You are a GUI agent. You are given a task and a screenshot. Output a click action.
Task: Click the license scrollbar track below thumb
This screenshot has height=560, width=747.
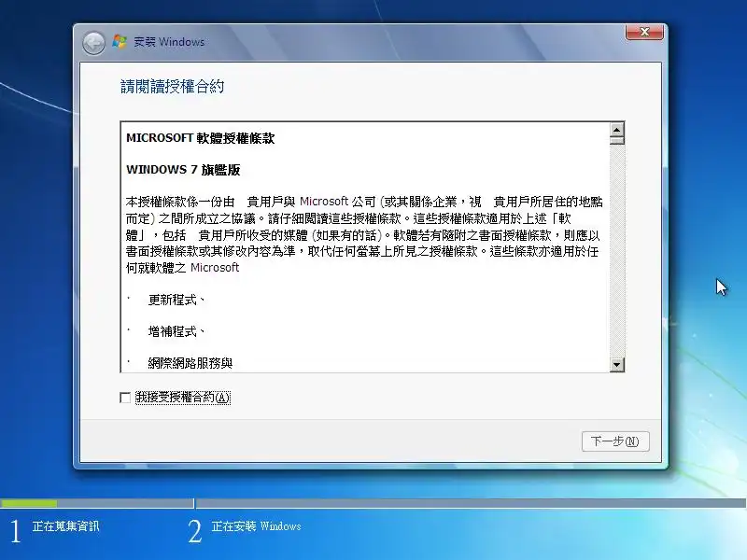(x=617, y=251)
